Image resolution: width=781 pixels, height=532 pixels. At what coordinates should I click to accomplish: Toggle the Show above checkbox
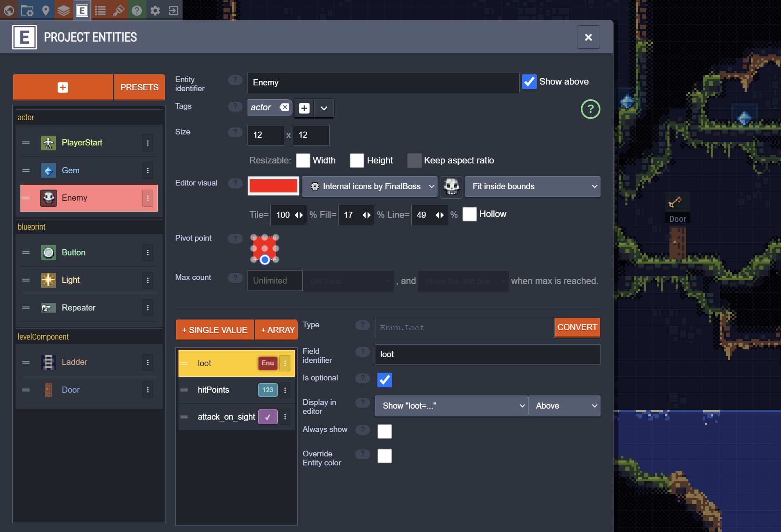click(x=529, y=82)
